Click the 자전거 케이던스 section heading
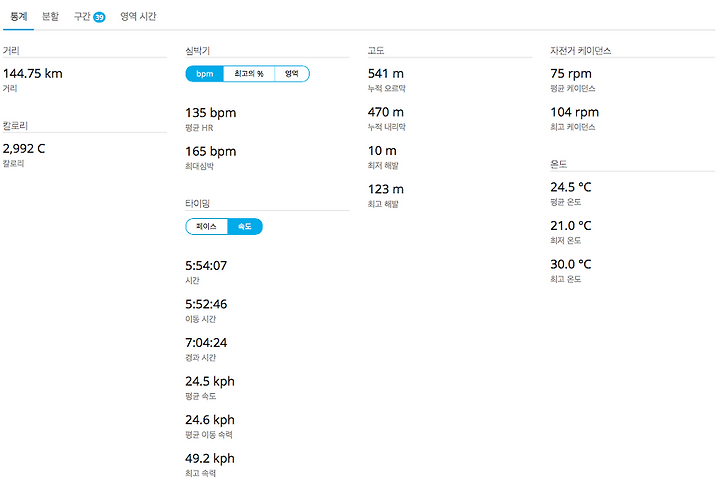Screen dimensions: 720x493 [580, 51]
